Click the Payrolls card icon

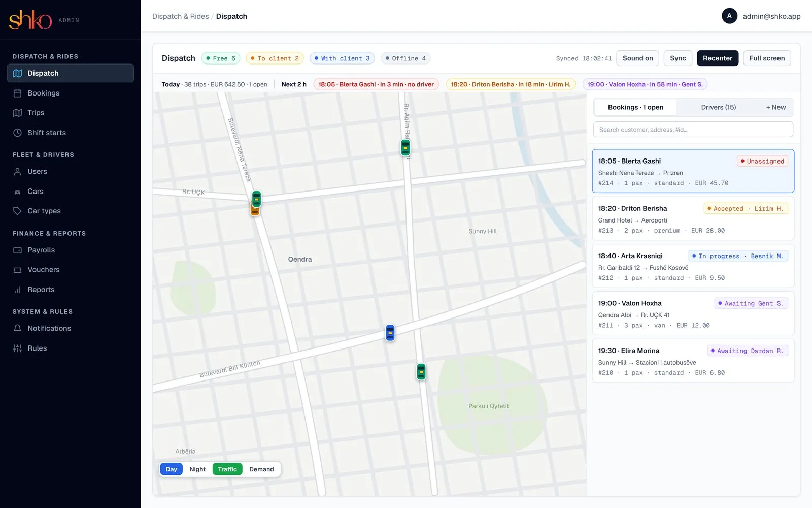point(17,250)
